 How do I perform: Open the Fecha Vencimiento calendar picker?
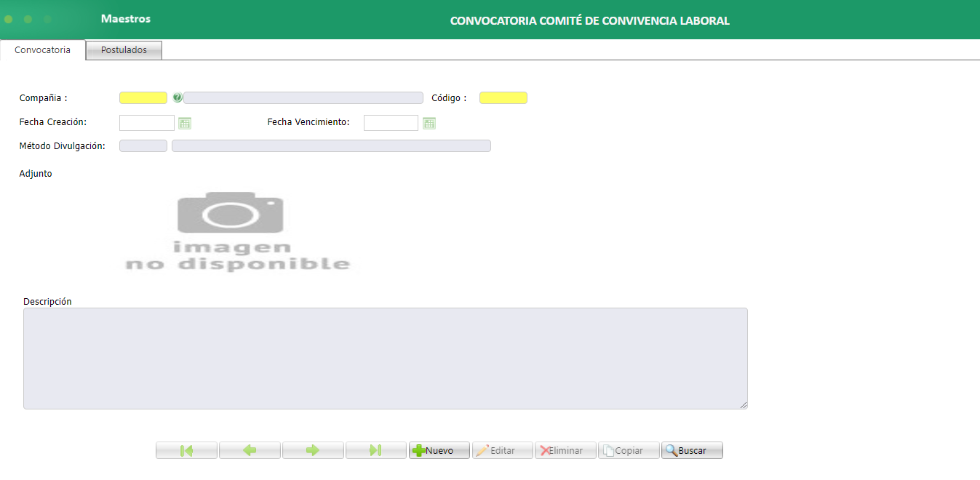tap(429, 122)
